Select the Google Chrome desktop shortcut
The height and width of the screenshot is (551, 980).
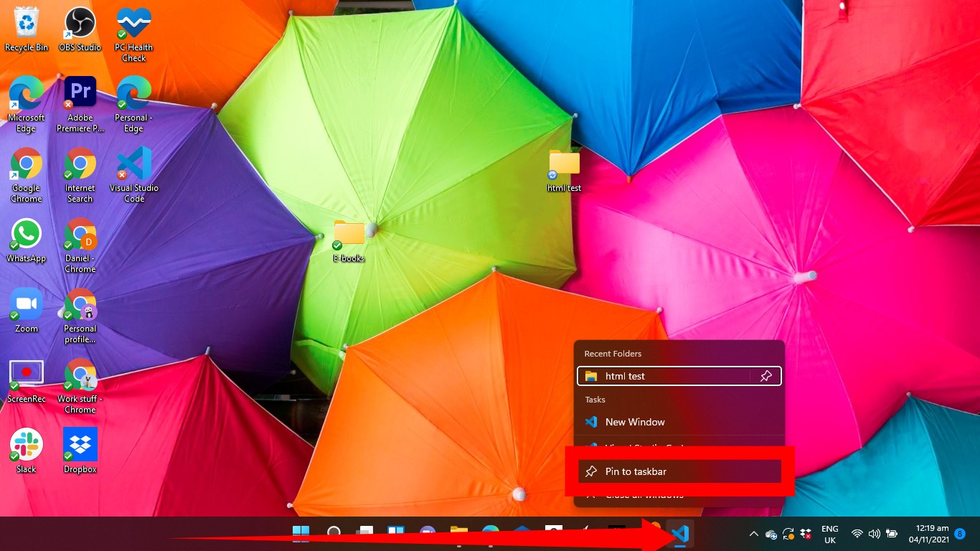point(27,174)
